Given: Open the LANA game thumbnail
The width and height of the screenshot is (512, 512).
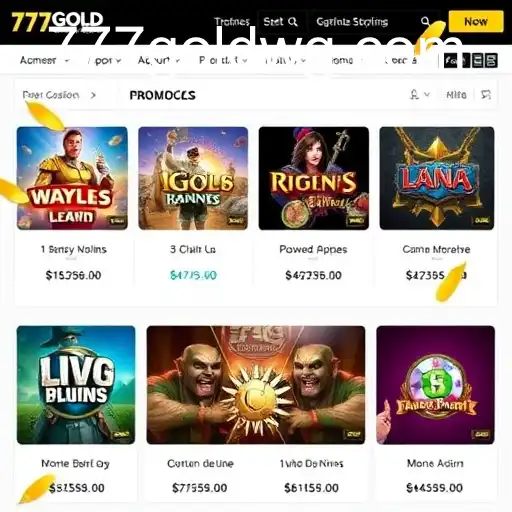Looking at the screenshot, I should 437,178.
